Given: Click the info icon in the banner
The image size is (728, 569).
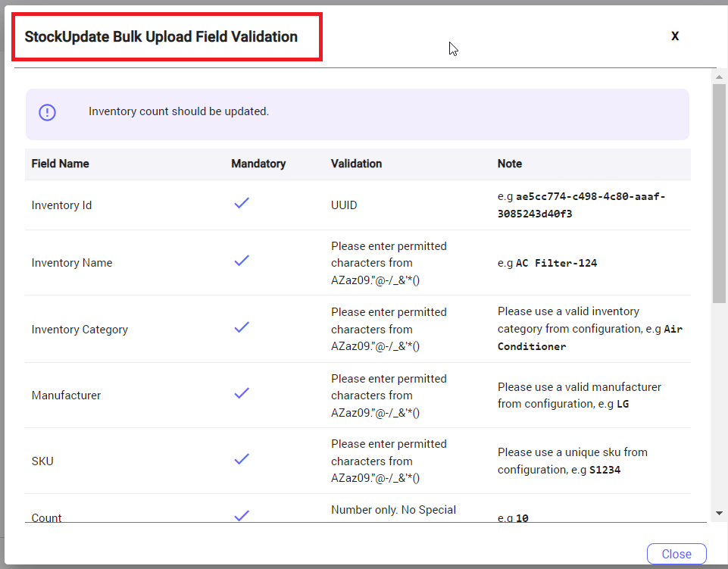Looking at the screenshot, I should (x=48, y=112).
